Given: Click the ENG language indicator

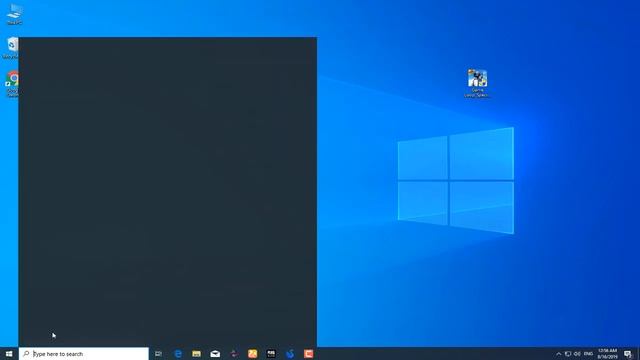Looking at the screenshot, I should coord(588,354).
